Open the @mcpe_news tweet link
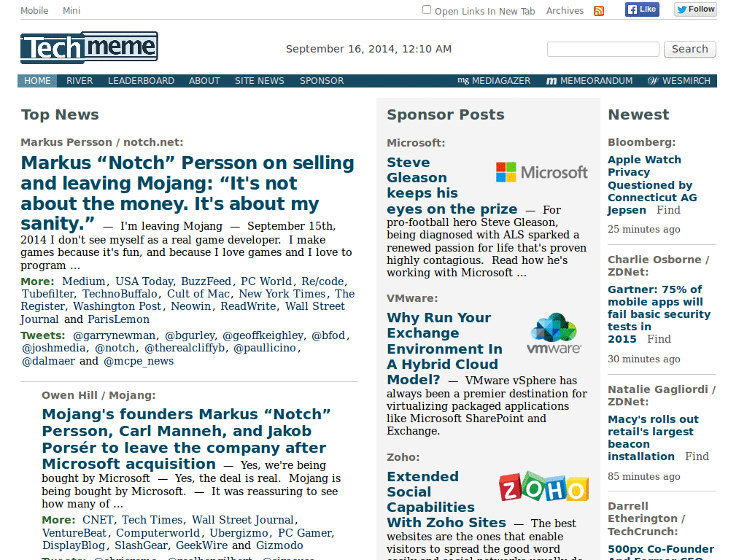The width and height of the screenshot is (747, 560). click(139, 361)
